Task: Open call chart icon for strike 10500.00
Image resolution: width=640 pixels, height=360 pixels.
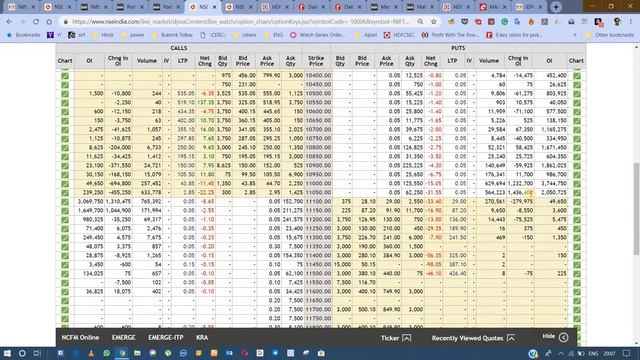Action: 65,93
